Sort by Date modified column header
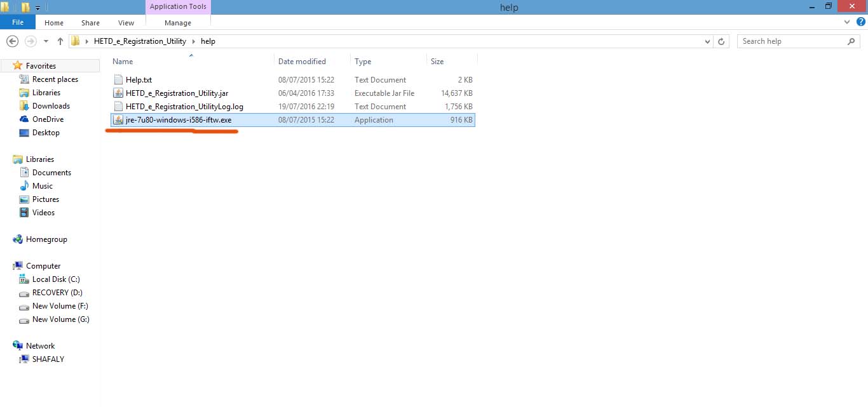 (302, 62)
